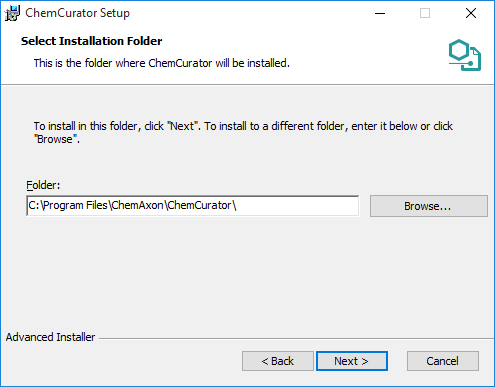Image resolution: width=495 pixels, height=387 pixels.
Task: Click the ChemCurator Setup title text
Action: (77, 13)
